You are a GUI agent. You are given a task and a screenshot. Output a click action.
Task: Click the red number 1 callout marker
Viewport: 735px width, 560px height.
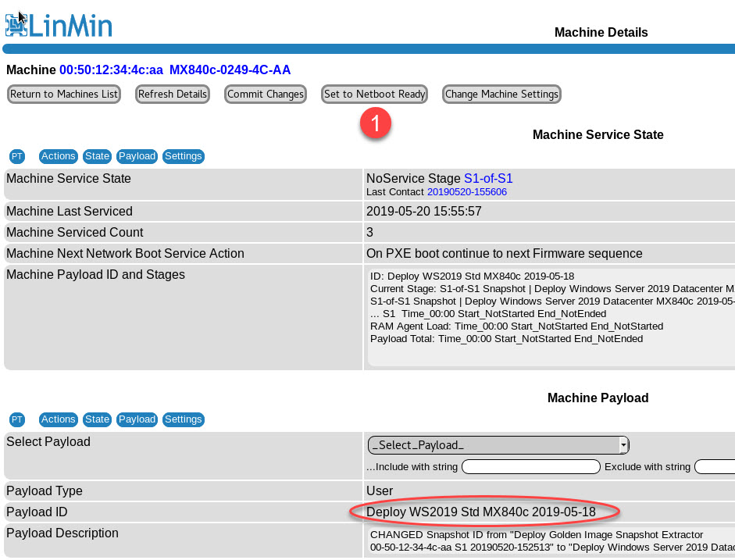376,123
